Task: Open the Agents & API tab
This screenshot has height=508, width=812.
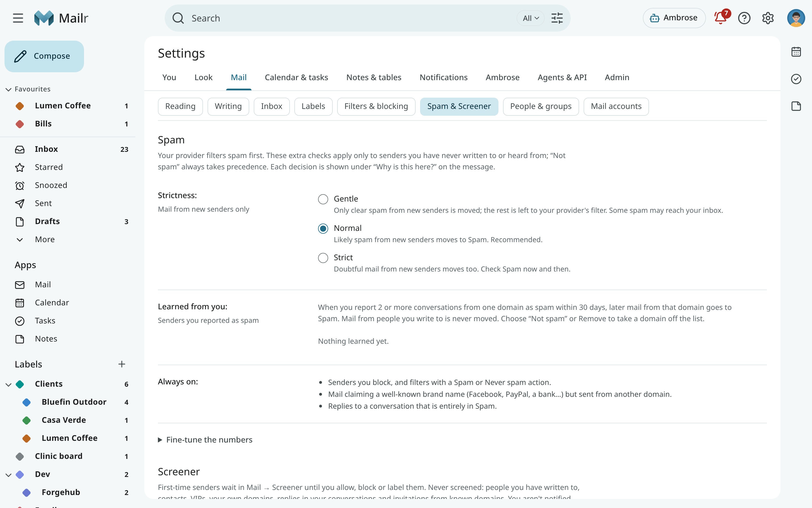Action: pos(562,78)
